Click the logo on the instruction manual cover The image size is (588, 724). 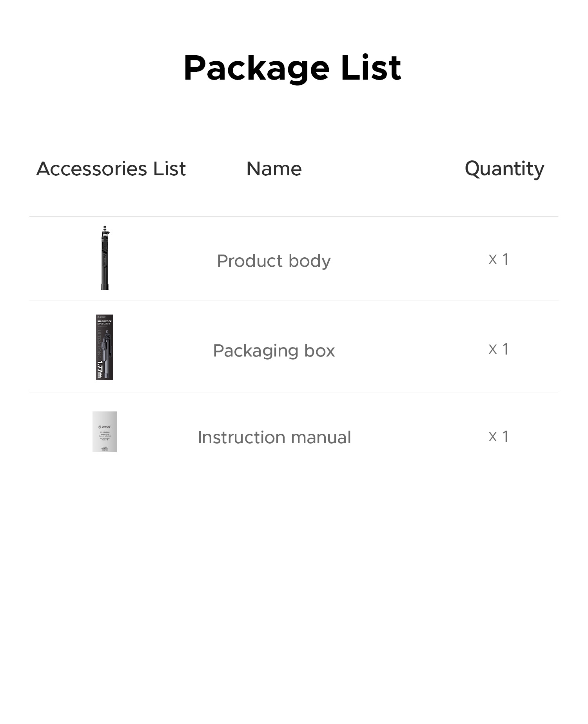pos(105,427)
